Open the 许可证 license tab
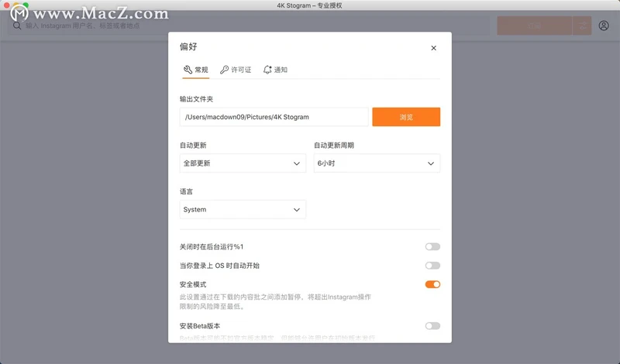 pos(236,70)
